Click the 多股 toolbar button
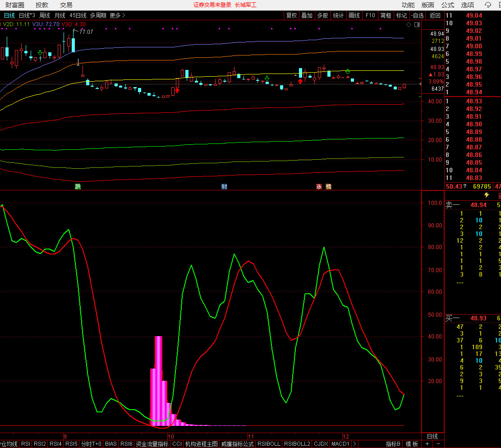The width and height of the screenshot is (501, 448). (x=322, y=15)
